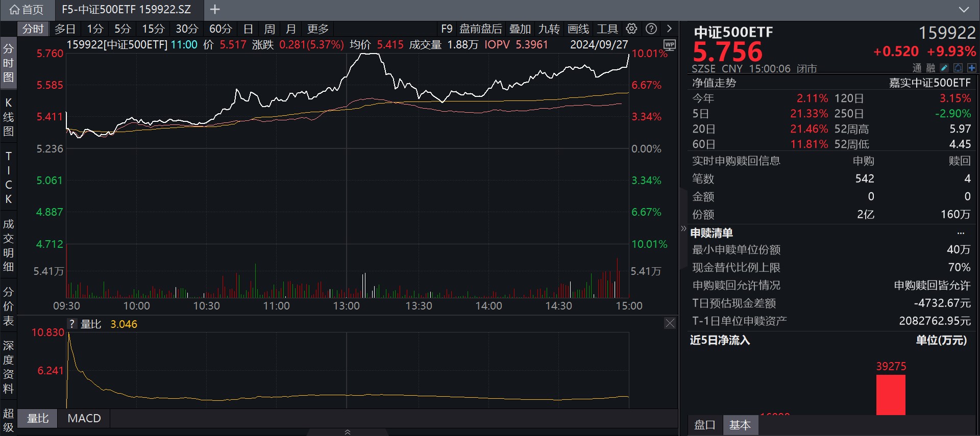This screenshot has width=980, height=436.
Task: Select the 基本 tab in bottom right
Action: point(740,425)
